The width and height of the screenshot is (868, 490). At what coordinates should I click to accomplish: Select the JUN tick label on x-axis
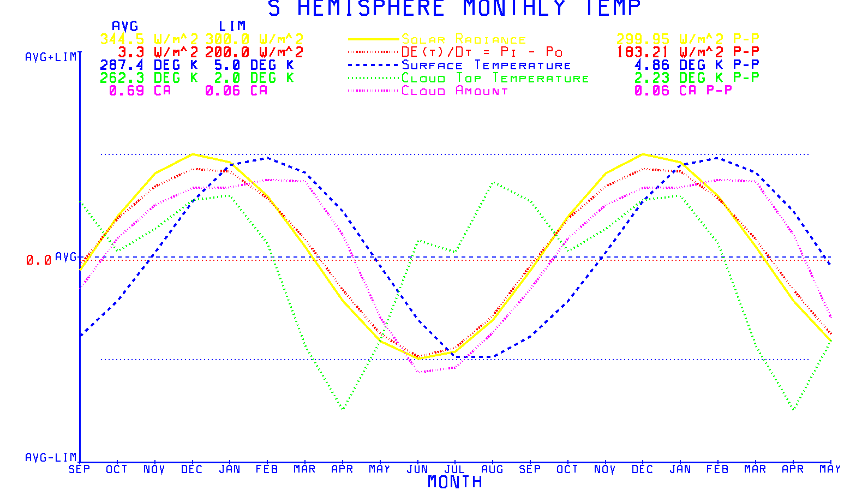pyautogui.click(x=417, y=469)
